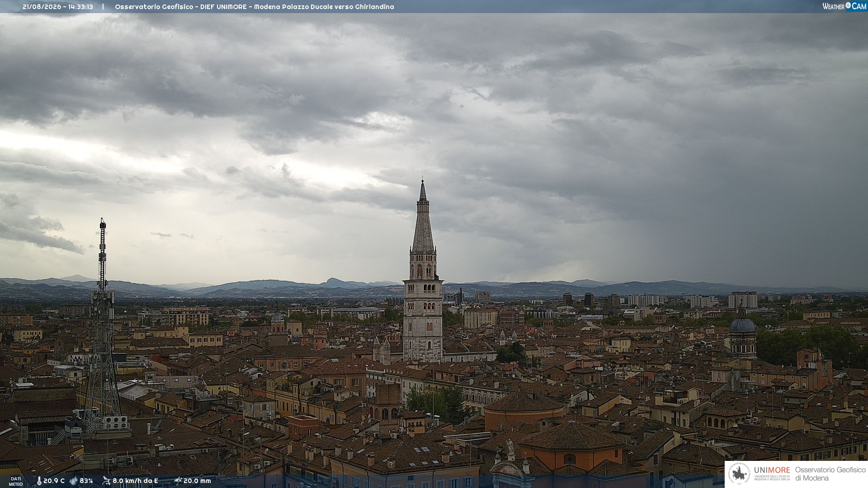Click the Modena Palazzo Ducale verso Ghirlandina caption
This screenshot has height=488, width=868.
click(324, 7)
